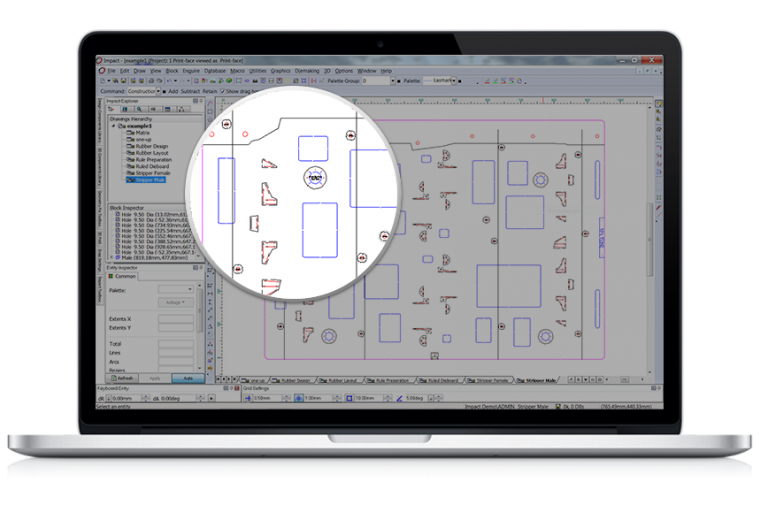Open the Block menu
The image size is (768, 512).
click(172, 71)
